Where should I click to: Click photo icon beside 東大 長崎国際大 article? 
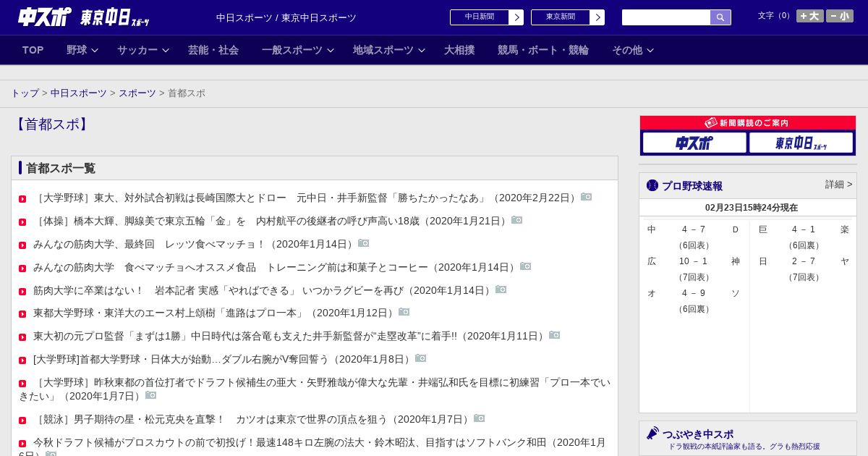(587, 197)
